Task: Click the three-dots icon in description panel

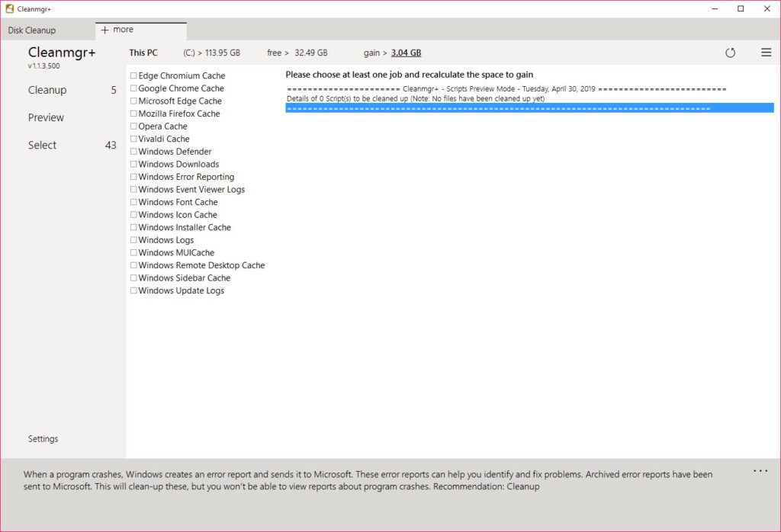Action: [760, 471]
